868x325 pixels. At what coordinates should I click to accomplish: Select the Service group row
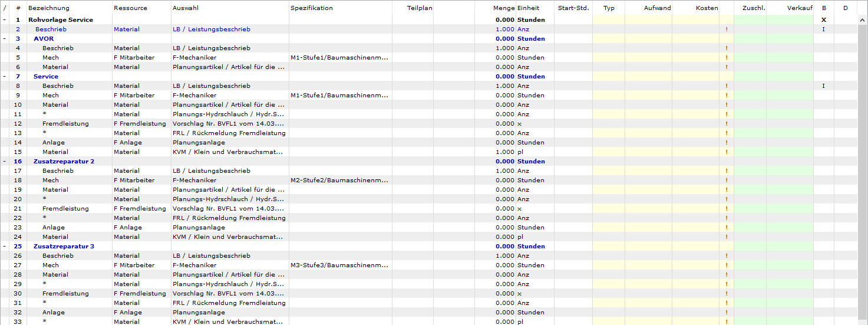pyautogui.click(x=46, y=77)
